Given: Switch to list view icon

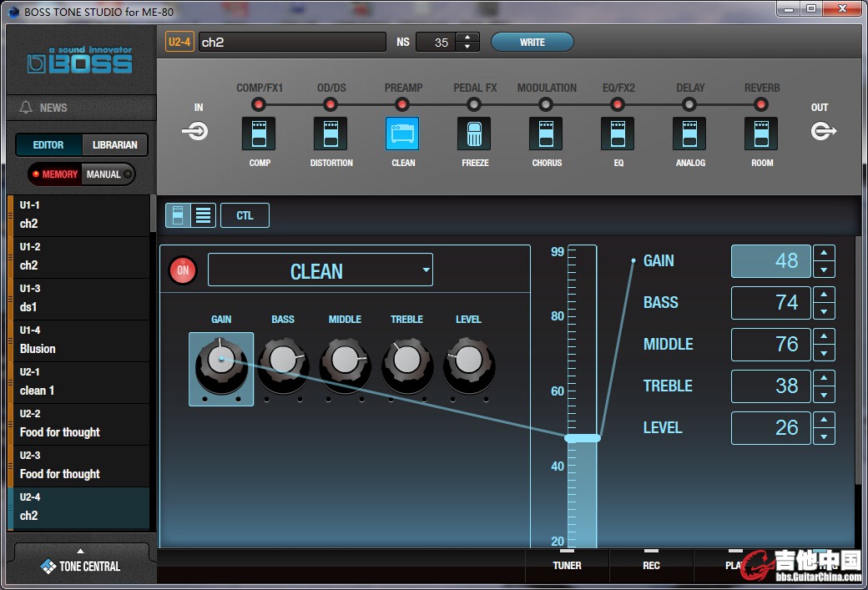Looking at the screenshot, I should [203, 215].
